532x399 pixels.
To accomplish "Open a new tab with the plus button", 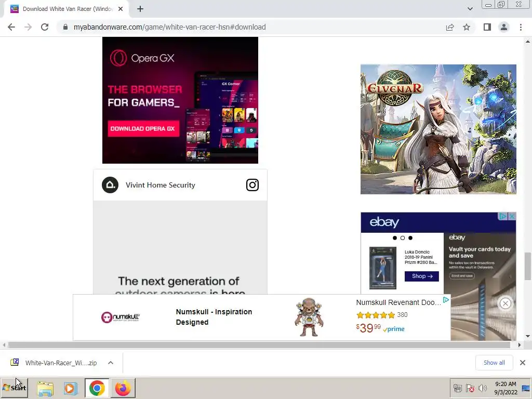I will pos(140,9).
